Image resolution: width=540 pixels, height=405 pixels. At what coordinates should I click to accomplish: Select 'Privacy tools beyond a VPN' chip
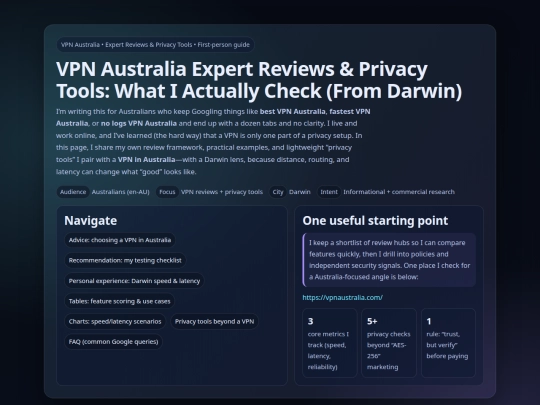[x=214, y=321]
